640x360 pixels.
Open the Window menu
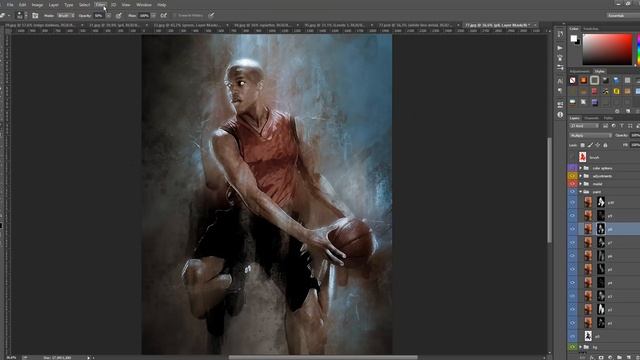click(144, 5)
